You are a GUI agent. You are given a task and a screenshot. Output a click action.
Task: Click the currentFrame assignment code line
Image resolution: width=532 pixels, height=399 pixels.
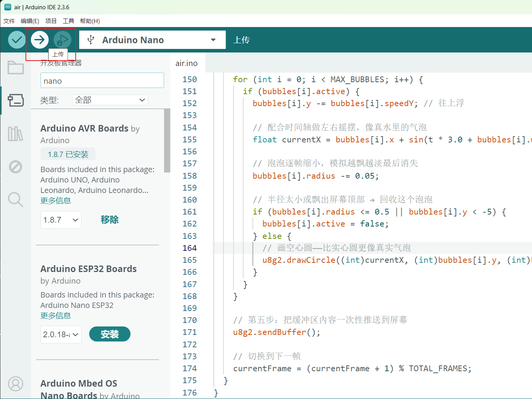coord(352,369)
